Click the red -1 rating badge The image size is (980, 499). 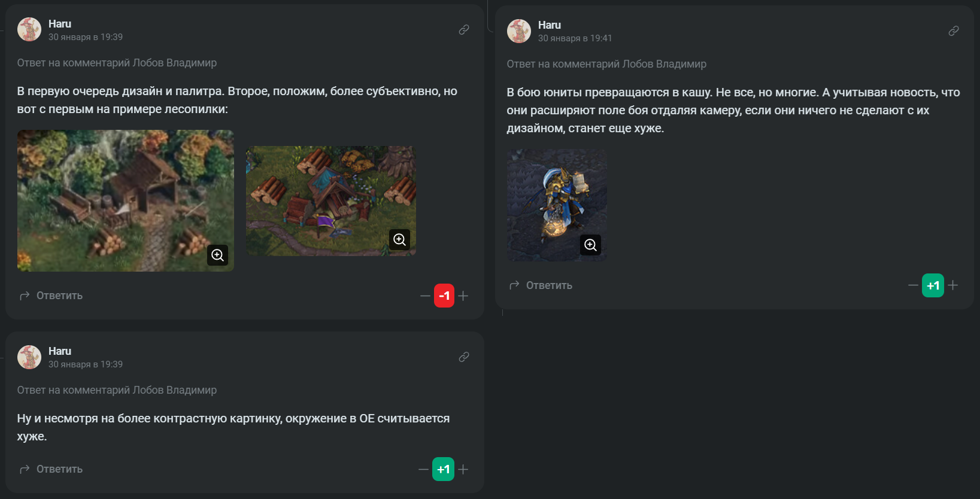click(444, 296)
